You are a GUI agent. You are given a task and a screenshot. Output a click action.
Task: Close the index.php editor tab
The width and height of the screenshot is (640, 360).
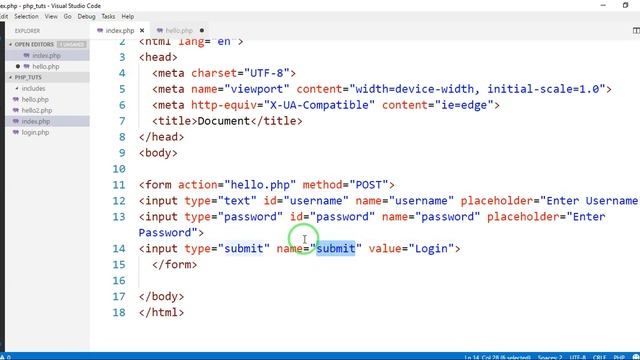(x=142, y=31)
